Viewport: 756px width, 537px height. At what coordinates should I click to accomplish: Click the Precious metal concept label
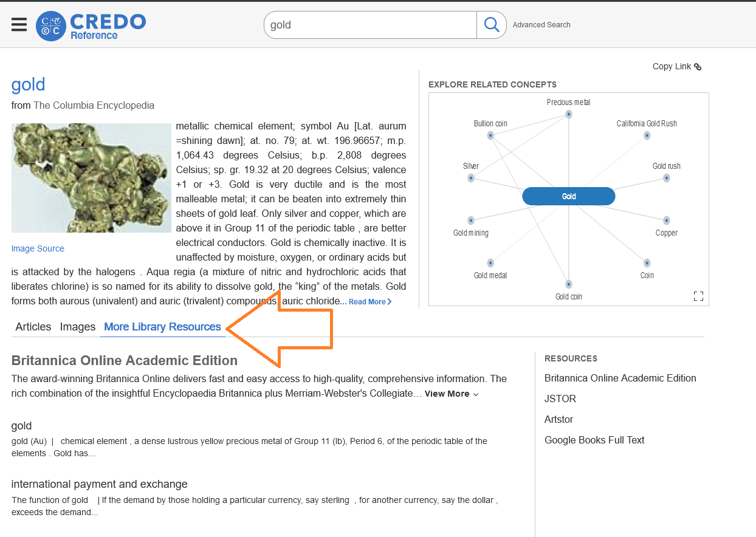(x=569, y=102)
